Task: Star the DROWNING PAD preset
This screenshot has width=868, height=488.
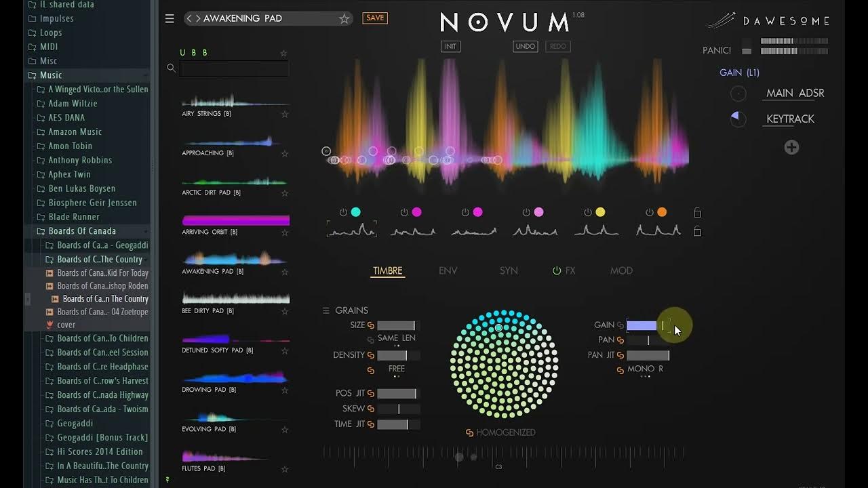Action: pyautogui.click(x=285, y=390)
